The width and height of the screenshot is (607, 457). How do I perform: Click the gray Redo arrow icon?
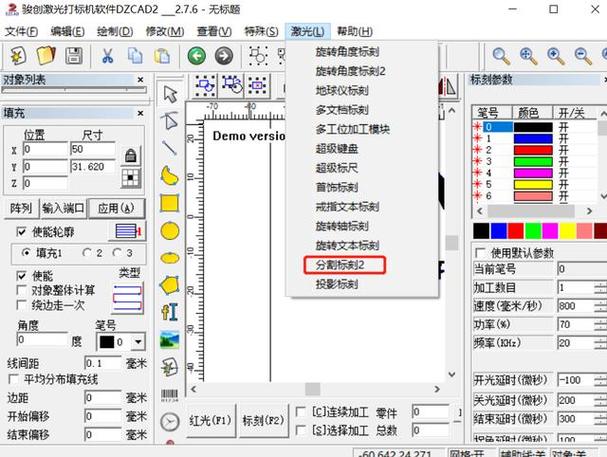(224, 56)
